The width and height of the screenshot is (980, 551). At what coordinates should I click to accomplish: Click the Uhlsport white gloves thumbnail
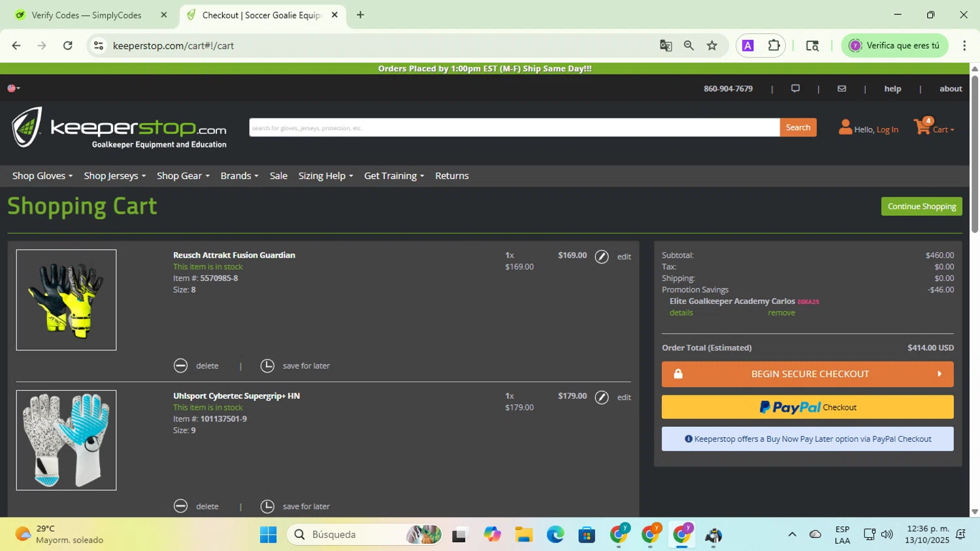[x=66, y=441]
